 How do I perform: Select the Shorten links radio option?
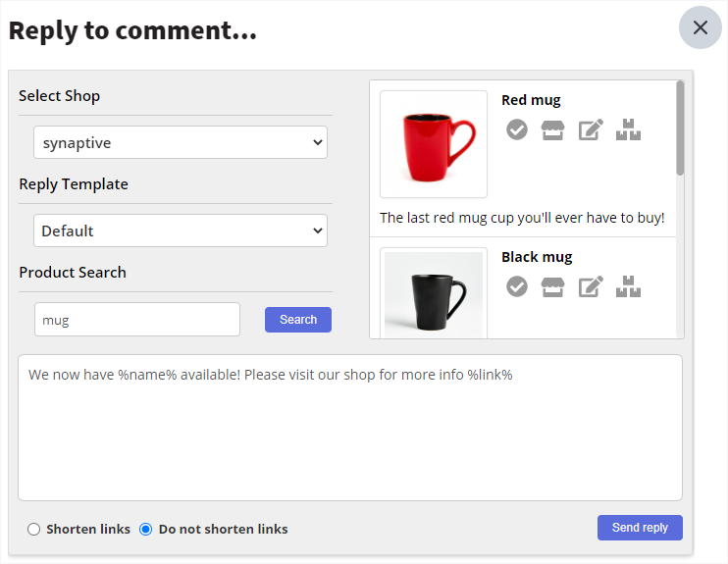pos(34,530)
